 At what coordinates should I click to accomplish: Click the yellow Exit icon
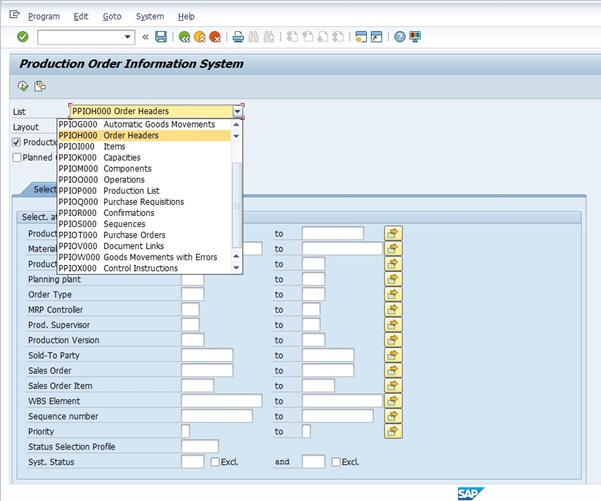(200, 37)
